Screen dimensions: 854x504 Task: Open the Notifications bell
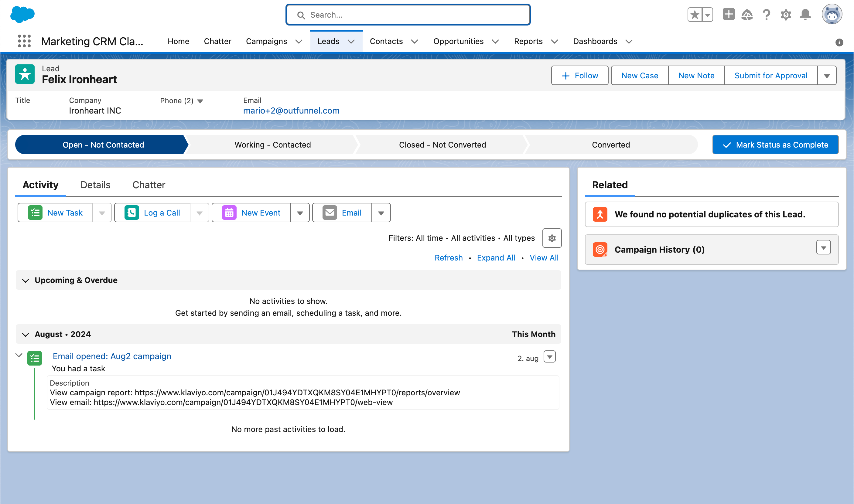coord(805,15)
